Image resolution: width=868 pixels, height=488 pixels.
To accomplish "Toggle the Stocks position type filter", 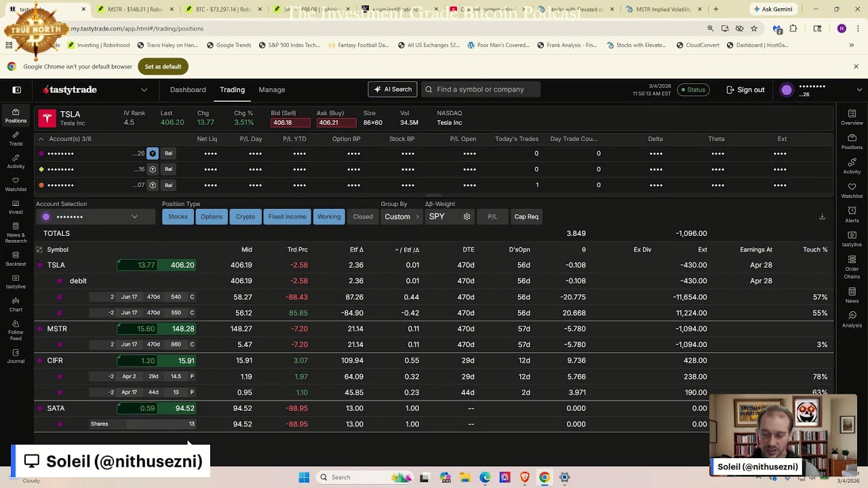I will click(x=178, y=217).
